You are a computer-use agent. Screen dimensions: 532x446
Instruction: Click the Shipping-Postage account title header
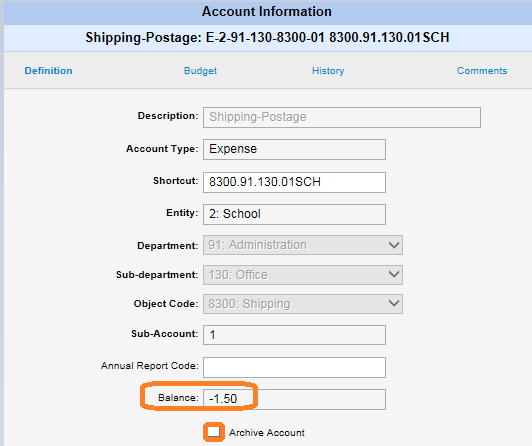point(267,37)
